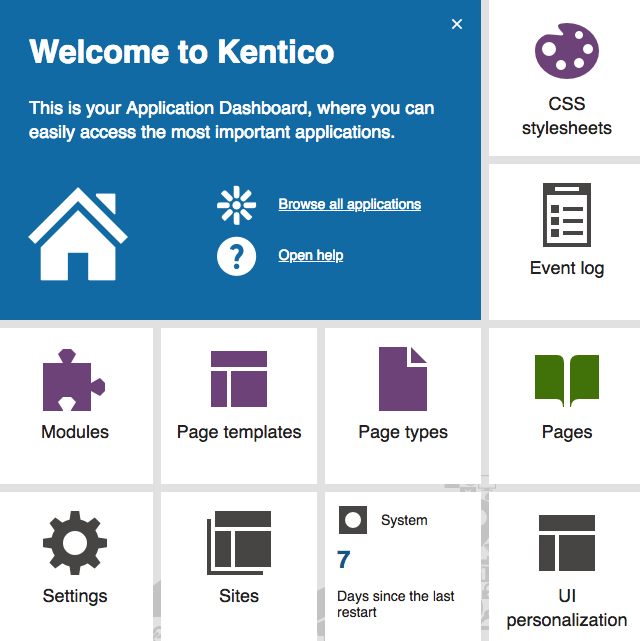
Task: Click Days since the last restart text
Action: coord(396,604)
